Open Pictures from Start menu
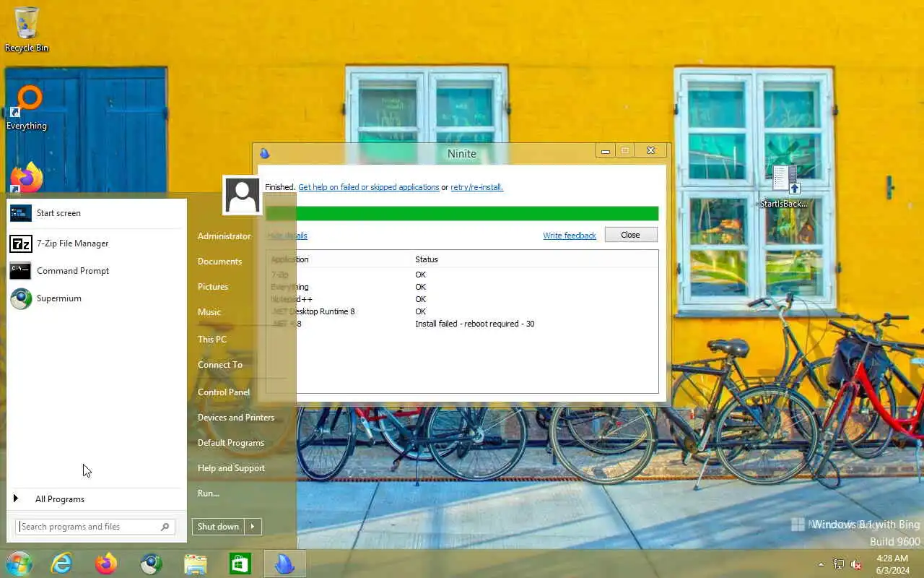The height and width of the screenshot is (578, 924). click(213, 287)
